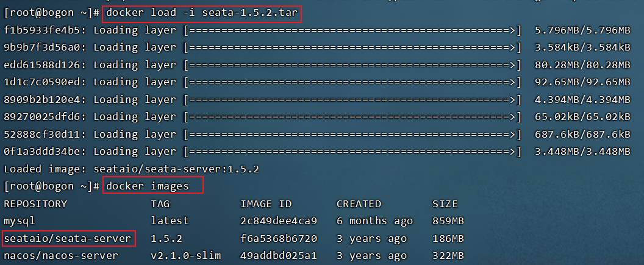Click the 'latest' tag of mysql
The width and height of the screenshot is (644, 265).
pos(170,221)
